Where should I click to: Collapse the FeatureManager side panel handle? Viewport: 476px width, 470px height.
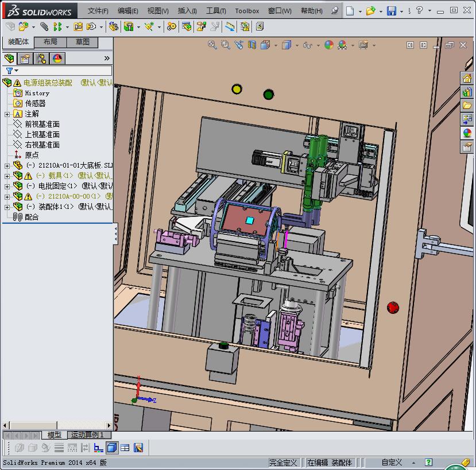point(115,234)
